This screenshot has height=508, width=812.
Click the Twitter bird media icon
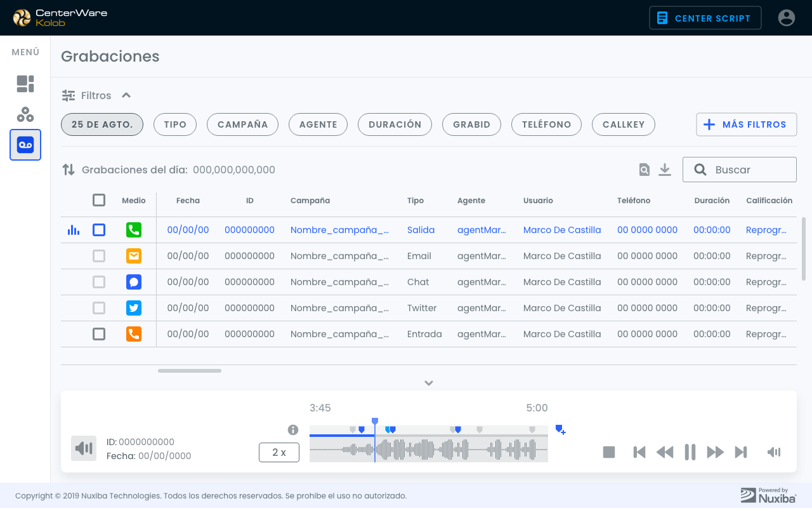(x=134, y=308)
